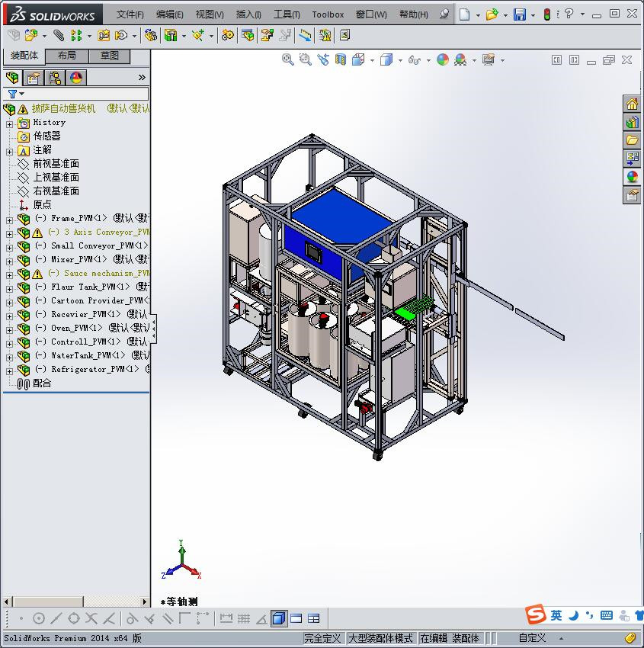Toggle the shaded model view tab at bottom
This screenshot has width=644, height=648.
(279, 618)
